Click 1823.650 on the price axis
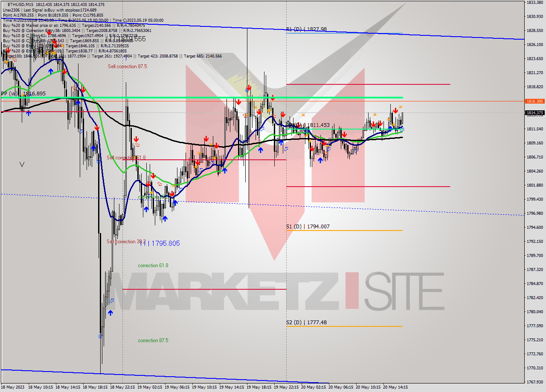 point(534,58)
